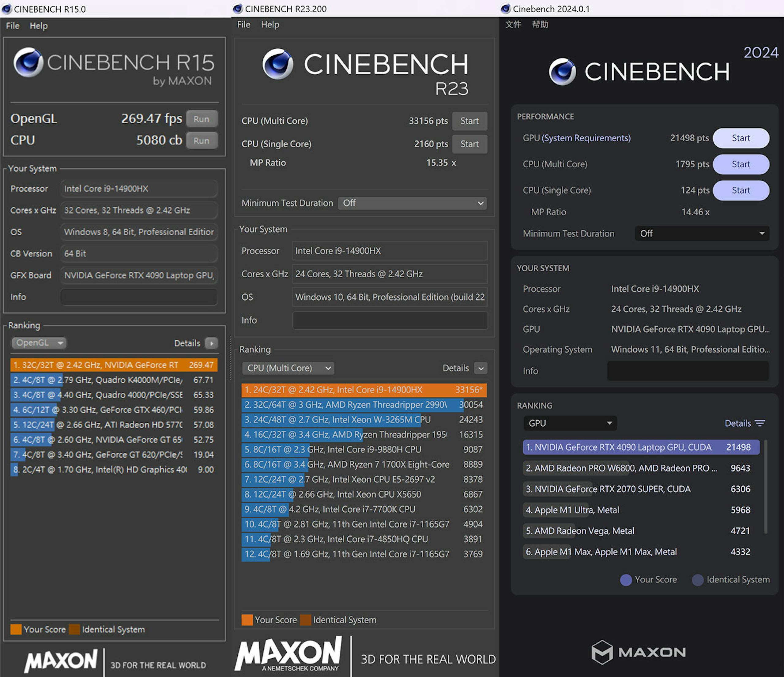
Task: Open 帮助 menu in Cinebench 2024 window
Action: (540, 24)
